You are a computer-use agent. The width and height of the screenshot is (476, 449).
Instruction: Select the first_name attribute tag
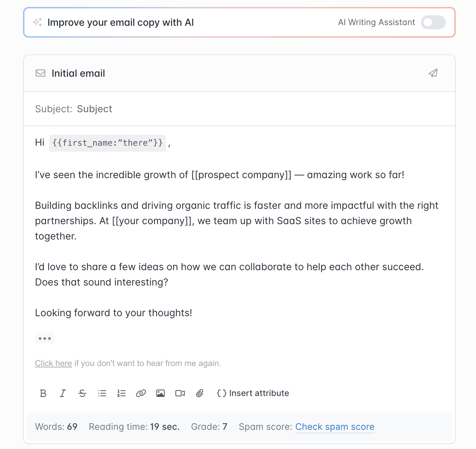107,143
